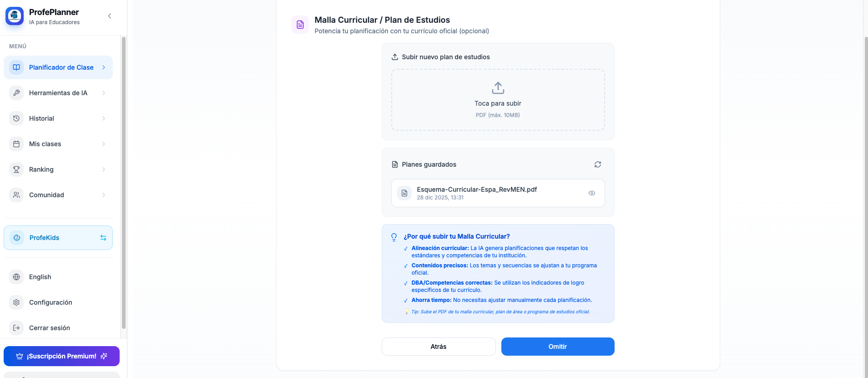Click the Herramientas de IA wrench icon
The height and width of the screenshot is (378, 868).
point(16,93)
